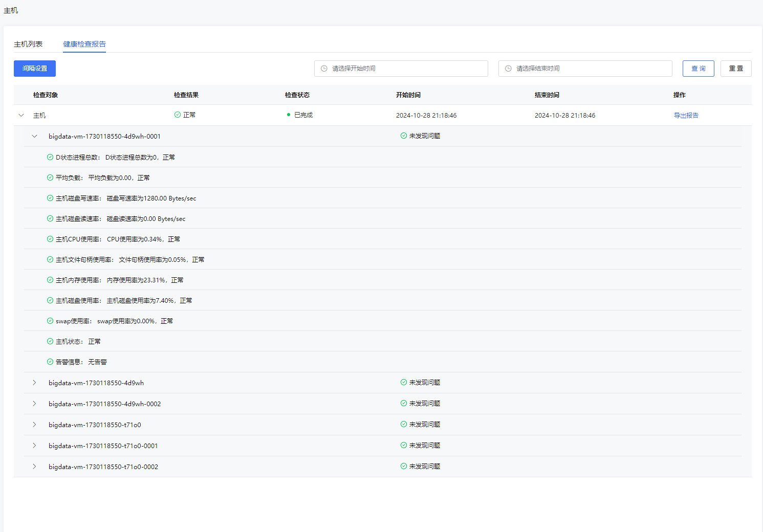The width and height of the screenshot is (763, 532).
Task: Click the 检查状态 column header
Action: click(297, 95)
